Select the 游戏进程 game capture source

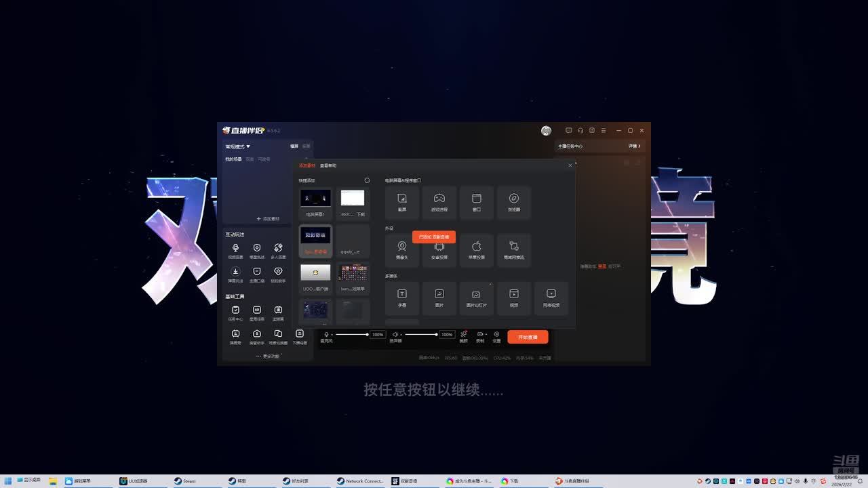tap(439, 201)
